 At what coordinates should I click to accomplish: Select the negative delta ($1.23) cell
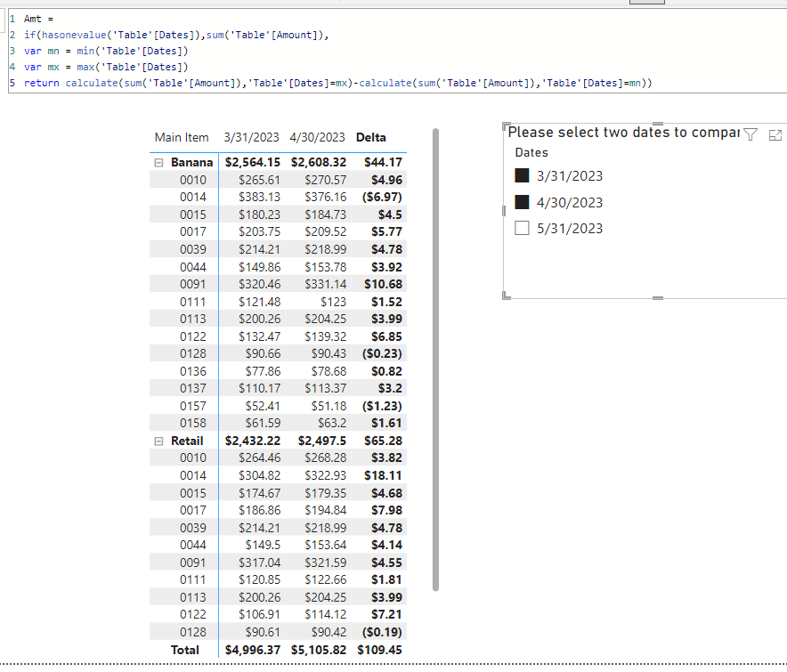pos(382,406)
